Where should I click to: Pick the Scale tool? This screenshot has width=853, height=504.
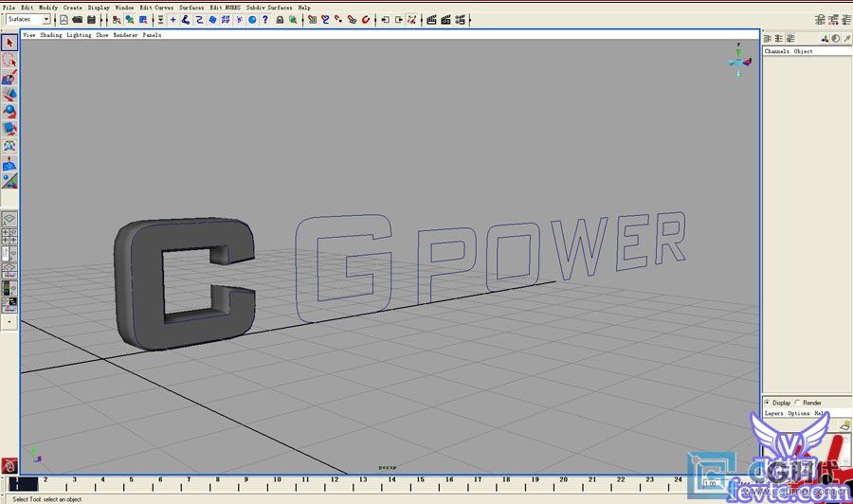click(x=9, y=129)
